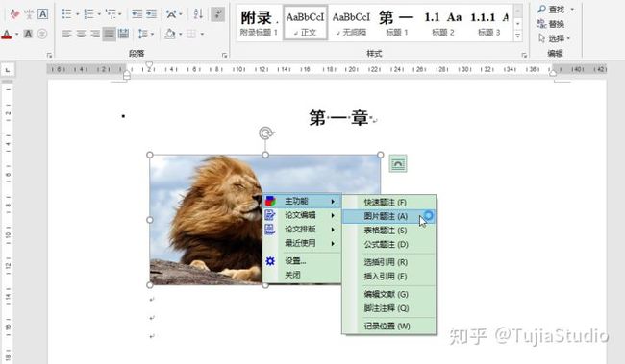Apply the 标题 1 style

click(396, 23)
